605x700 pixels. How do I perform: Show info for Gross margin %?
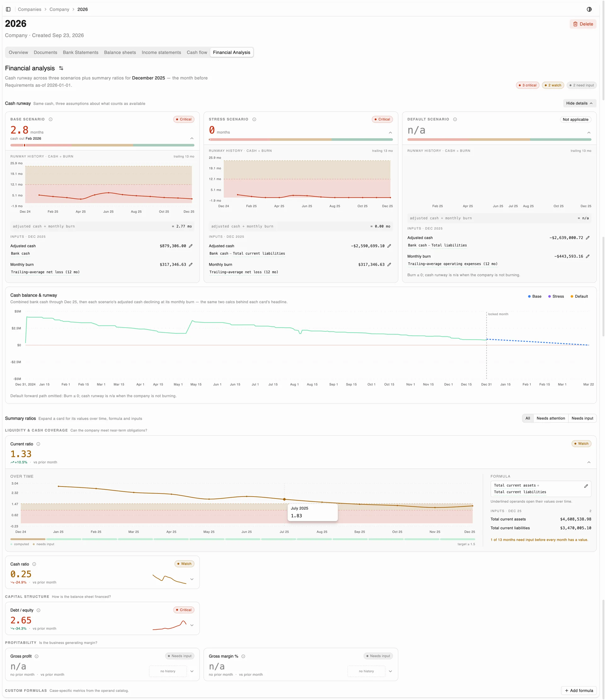[x=243, y=656]
